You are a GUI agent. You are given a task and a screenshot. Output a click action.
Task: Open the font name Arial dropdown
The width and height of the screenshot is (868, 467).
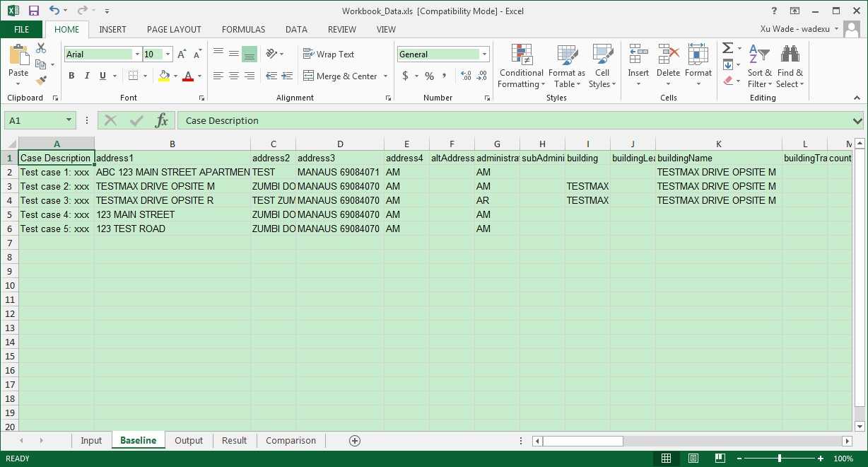(136, 54)
